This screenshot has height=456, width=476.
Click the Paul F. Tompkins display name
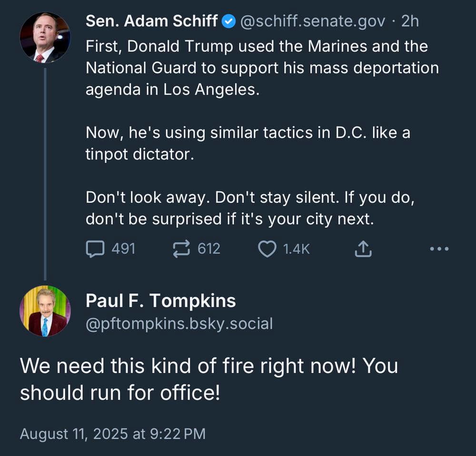(160, 301)
